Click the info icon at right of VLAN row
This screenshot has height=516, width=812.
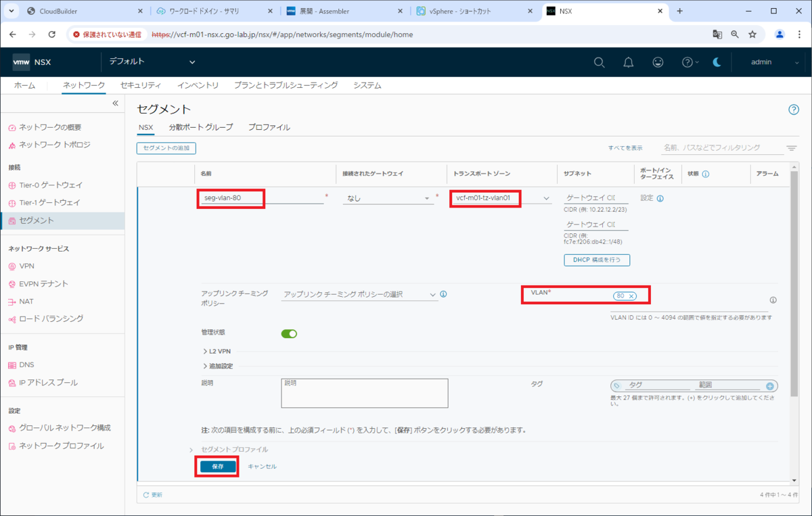(x=773, y=300)
